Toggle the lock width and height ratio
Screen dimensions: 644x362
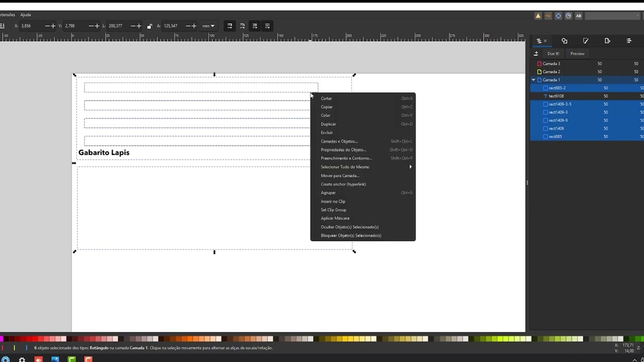click(x=149, y=26)
